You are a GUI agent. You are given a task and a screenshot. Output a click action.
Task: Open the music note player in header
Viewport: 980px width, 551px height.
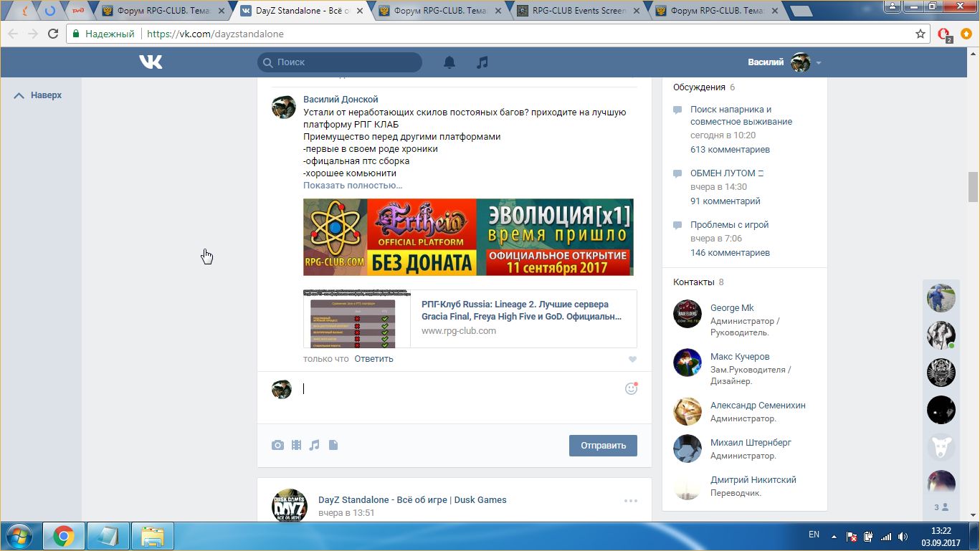coord(482,62)
